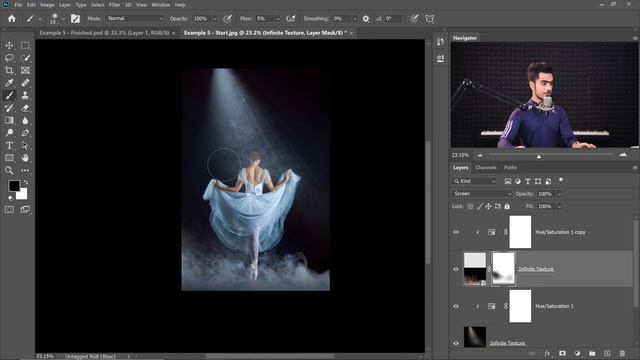Select the Brush tool in toolbar
Viewport: 640px width, 360px height.
9,95
